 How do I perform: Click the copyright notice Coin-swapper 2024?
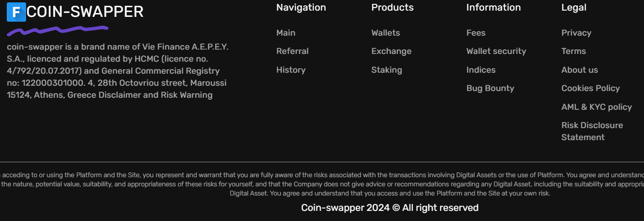point(390,208)
